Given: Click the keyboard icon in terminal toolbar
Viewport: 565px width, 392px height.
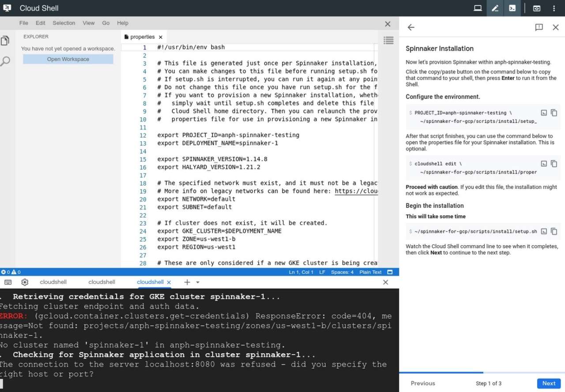Looking at the screenshot, I should (8, 282).
